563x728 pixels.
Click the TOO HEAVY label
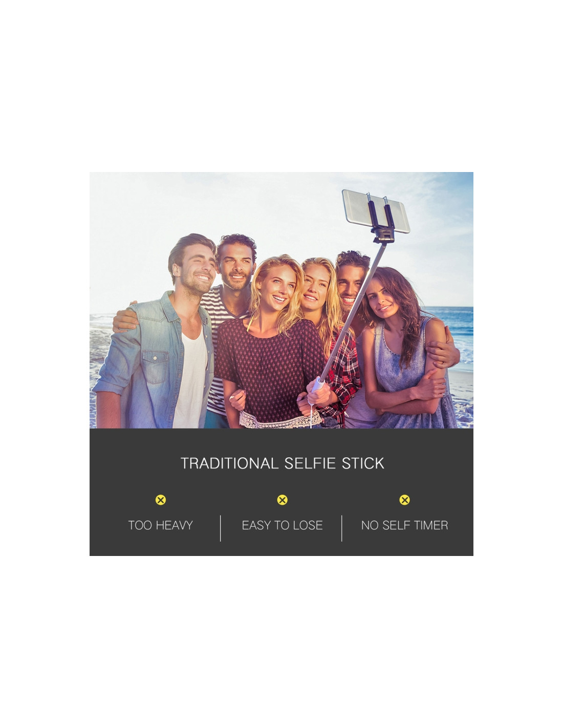click(x=160, y=525)
